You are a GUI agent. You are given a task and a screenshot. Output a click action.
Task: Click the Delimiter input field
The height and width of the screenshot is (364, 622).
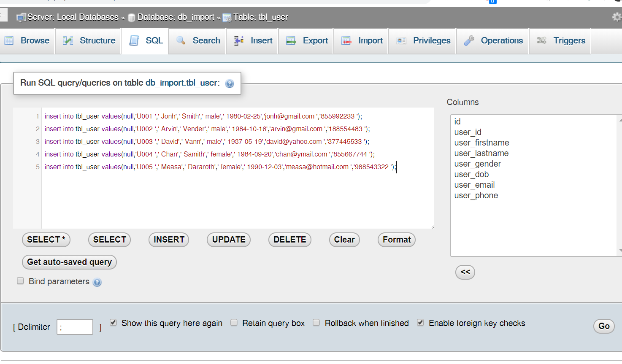75,327
